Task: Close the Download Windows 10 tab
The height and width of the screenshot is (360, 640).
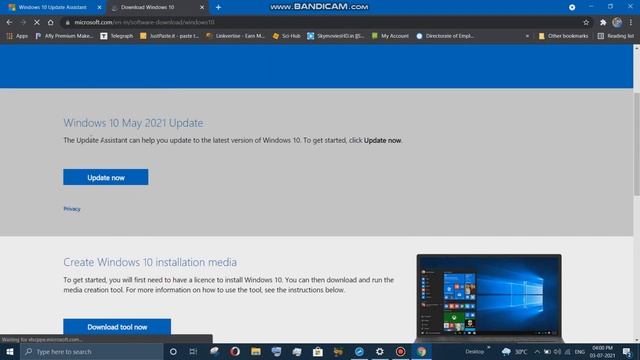Action: 202,7
